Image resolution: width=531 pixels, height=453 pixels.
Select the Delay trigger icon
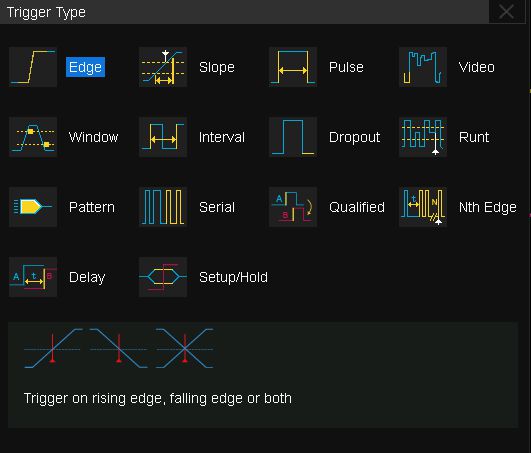point(33,277)
